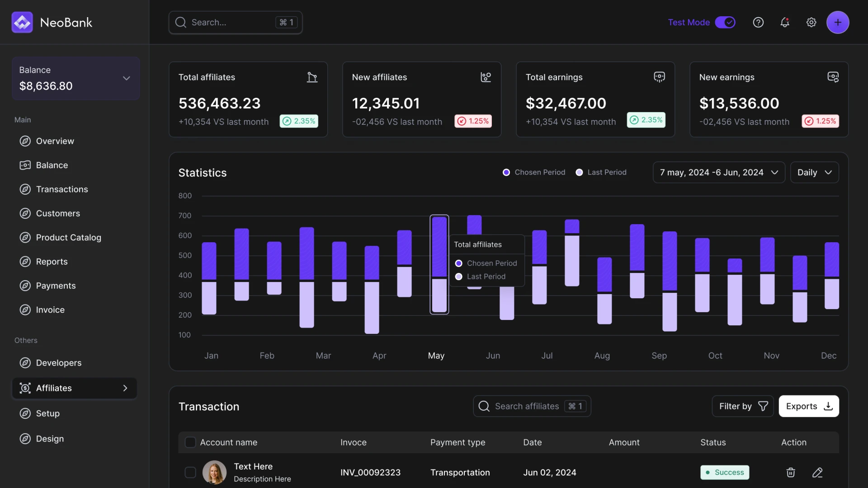Check the select-all Account name checkbox

(190, 442)
